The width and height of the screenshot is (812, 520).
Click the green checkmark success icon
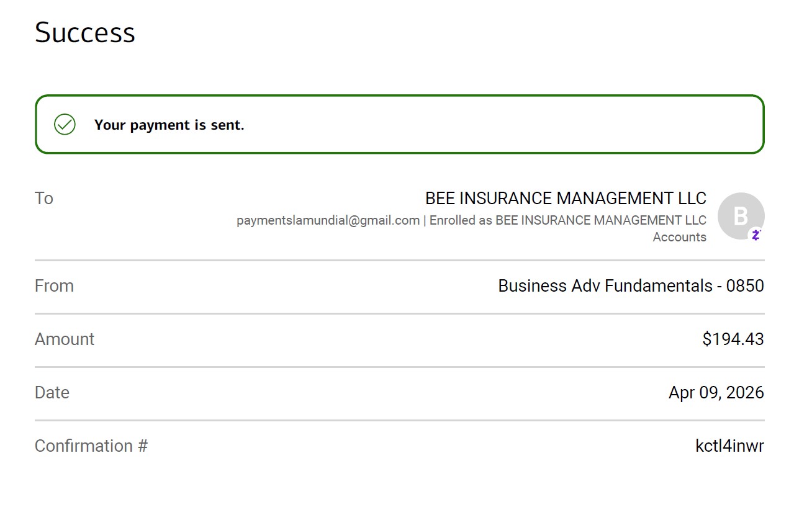pos(65,125)
